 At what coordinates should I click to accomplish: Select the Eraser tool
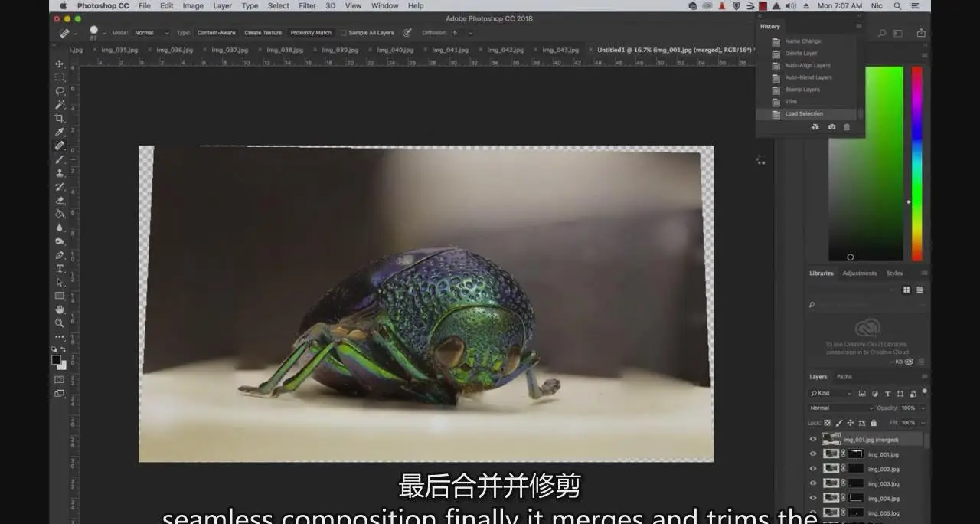(x=60, y=200)
